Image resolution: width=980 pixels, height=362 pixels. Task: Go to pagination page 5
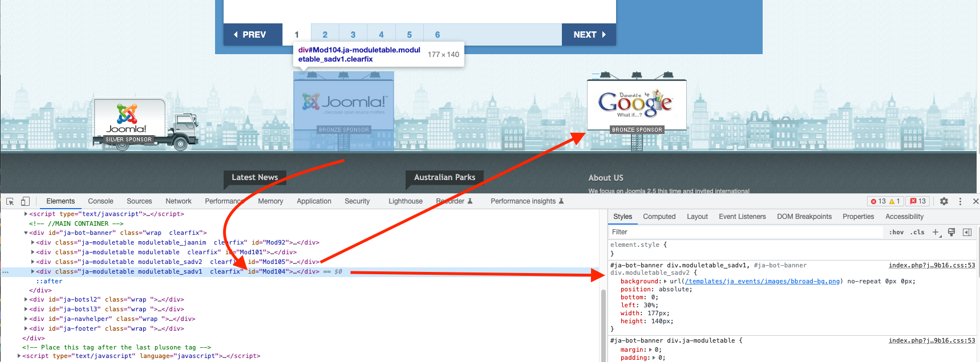click(x=409, y=35)
